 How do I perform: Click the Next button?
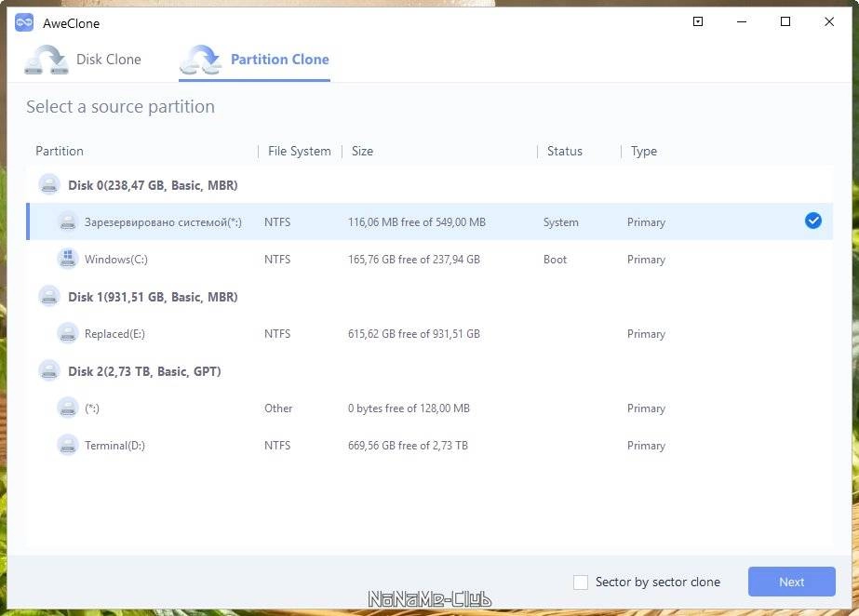(792, 582)
